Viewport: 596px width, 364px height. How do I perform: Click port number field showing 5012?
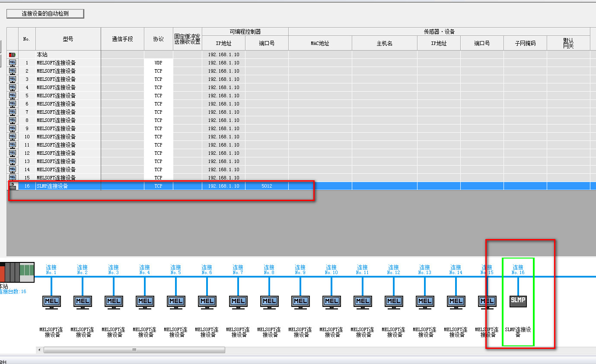pos(267,186)
